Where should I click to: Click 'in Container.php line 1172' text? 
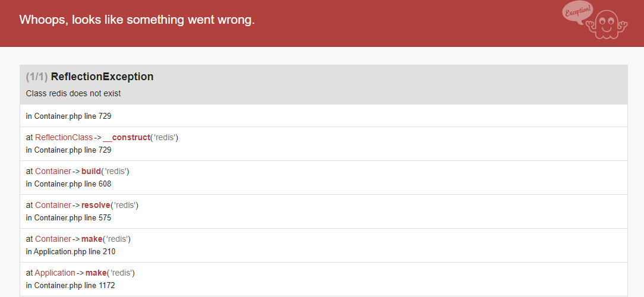tap(70, 285)
